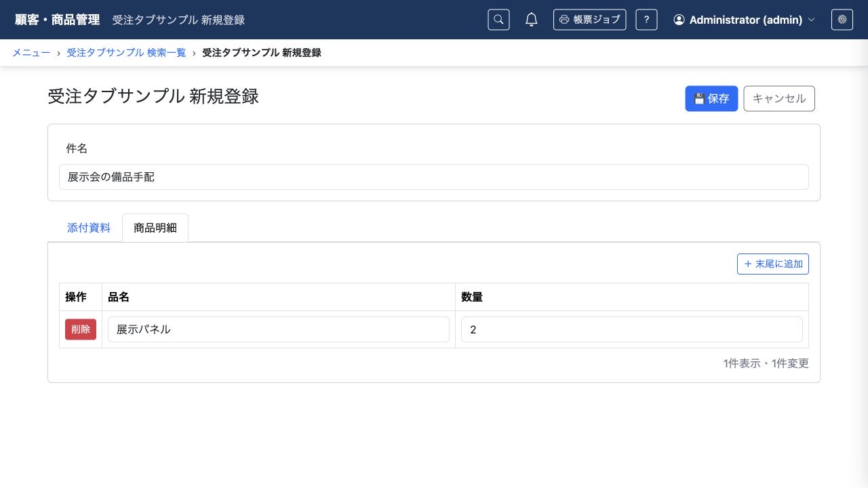Image resolution: width=868 pixels, height=488 pixels.
Task: Edit the 品名 field containing 展示パネル
Action: tap(279, 329)
